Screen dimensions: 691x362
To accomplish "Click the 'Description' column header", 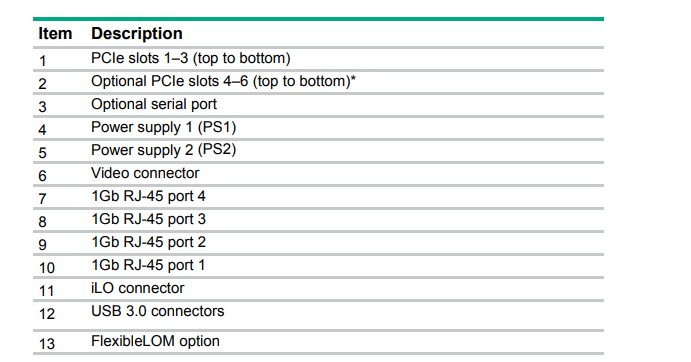I will (137, 34).
